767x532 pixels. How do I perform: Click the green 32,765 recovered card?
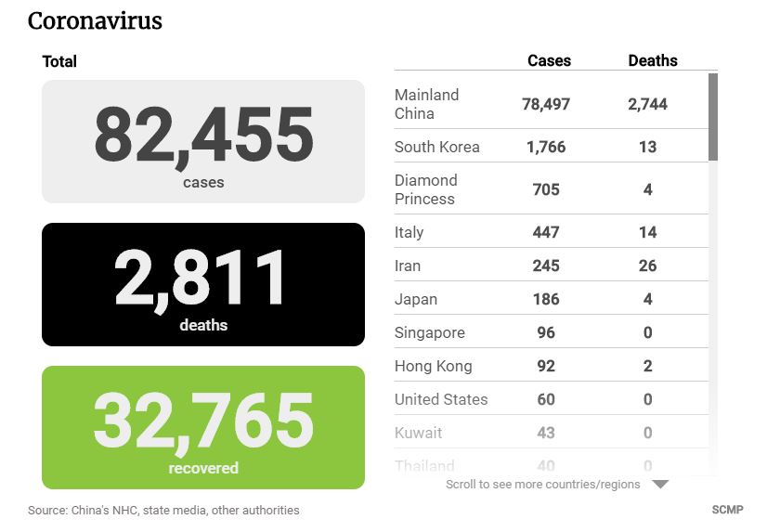[x=203, y=427]
